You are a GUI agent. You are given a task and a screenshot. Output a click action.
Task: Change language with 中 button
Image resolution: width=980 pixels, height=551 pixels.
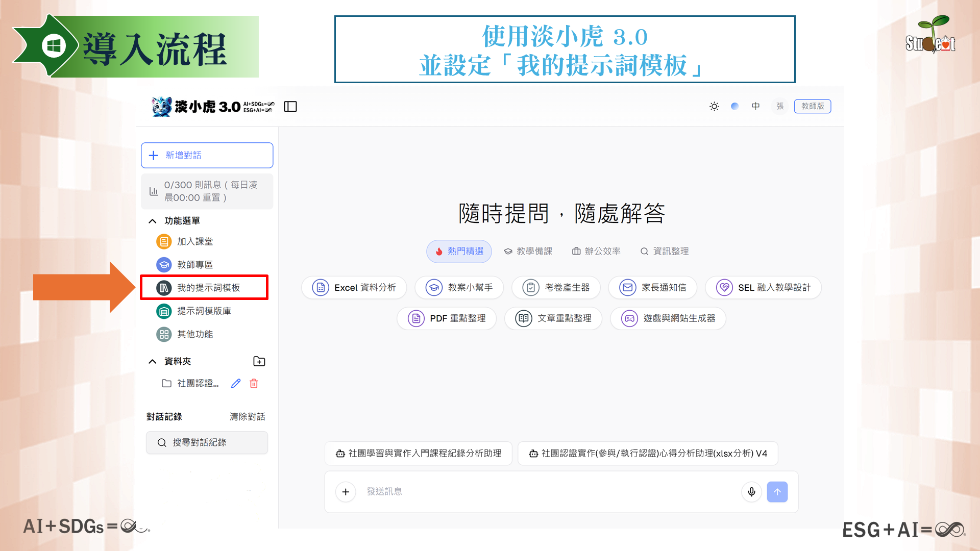[x=755, y=106]
